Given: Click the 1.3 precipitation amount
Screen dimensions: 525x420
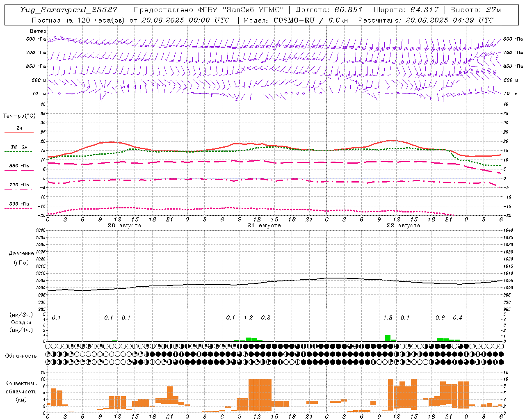Looking at the screenshot, I should pos(388,317).
